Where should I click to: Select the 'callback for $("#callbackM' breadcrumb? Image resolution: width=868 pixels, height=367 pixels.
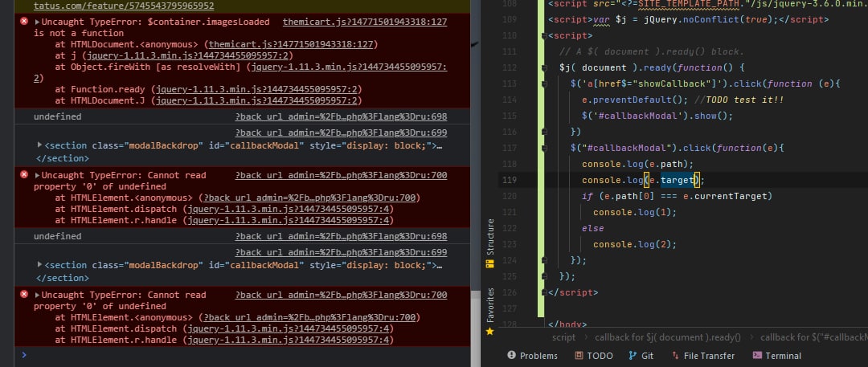[813, 337]
